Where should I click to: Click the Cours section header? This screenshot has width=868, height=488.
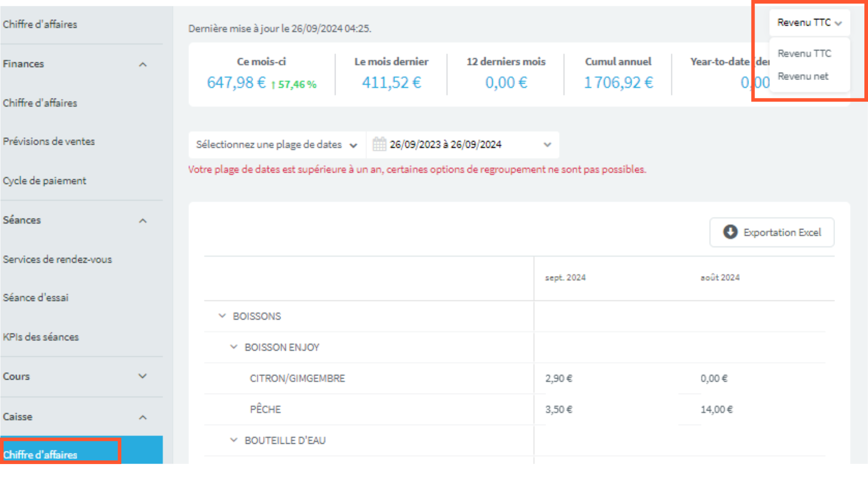point(16,376)
